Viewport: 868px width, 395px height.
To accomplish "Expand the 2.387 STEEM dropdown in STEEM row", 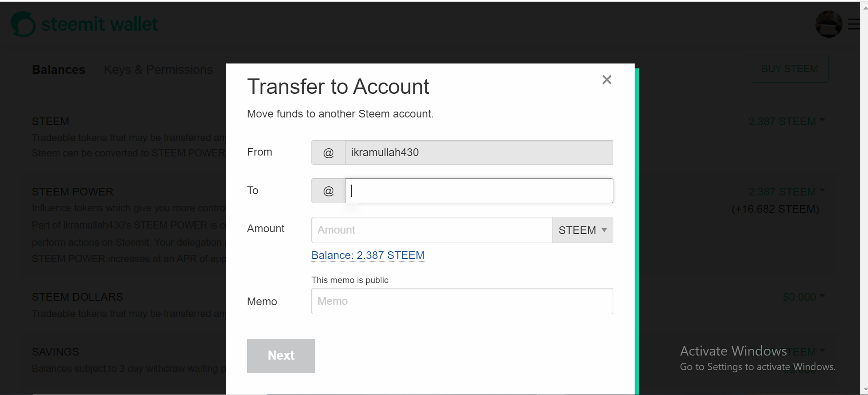I will click(786, 122).
